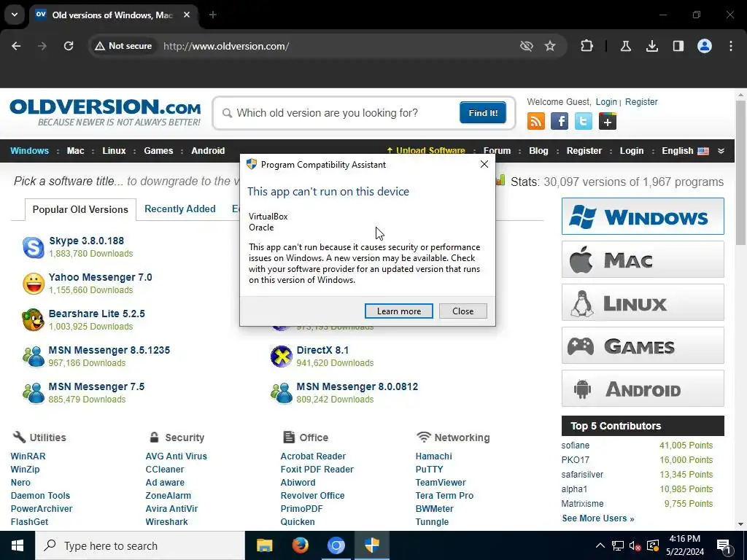The height and width of the screenshot is (560, 747).
Task: Click the MSN Messenger 8.0.0812 icon
Action: (281, 393)
